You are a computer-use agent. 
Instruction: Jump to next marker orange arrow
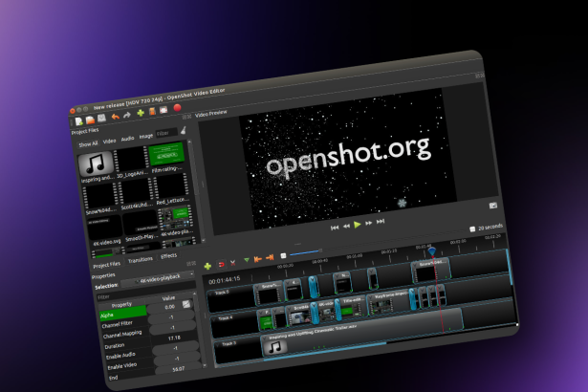click(x=270, y=257)
